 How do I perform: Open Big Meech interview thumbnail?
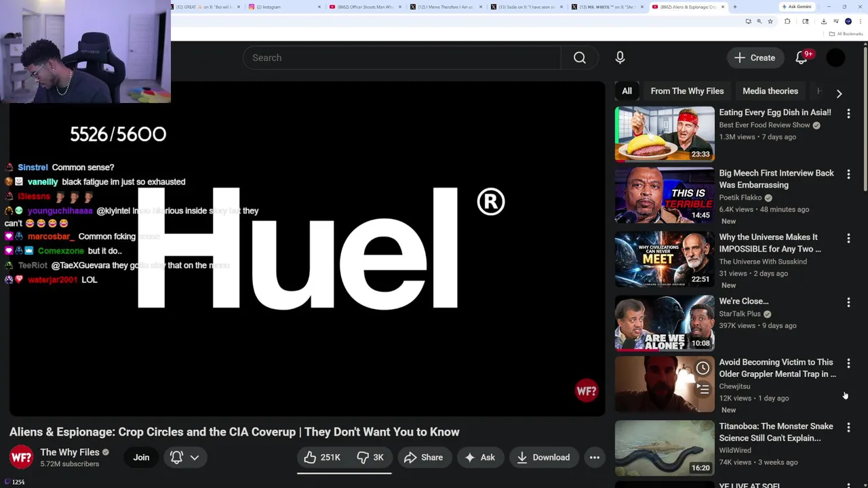665,195
